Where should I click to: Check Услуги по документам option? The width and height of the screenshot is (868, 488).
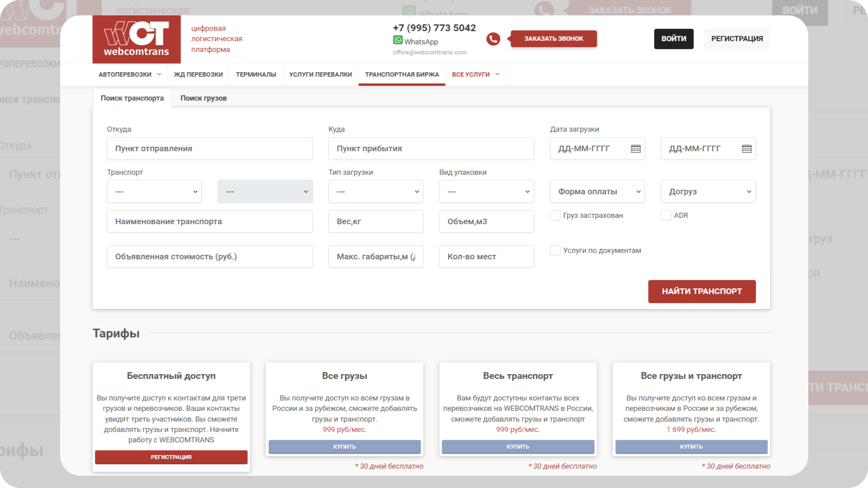click(x=555, y=250)
